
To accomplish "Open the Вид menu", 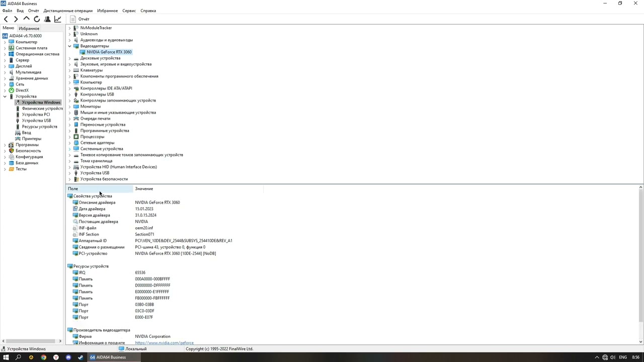I will [20, 11].
